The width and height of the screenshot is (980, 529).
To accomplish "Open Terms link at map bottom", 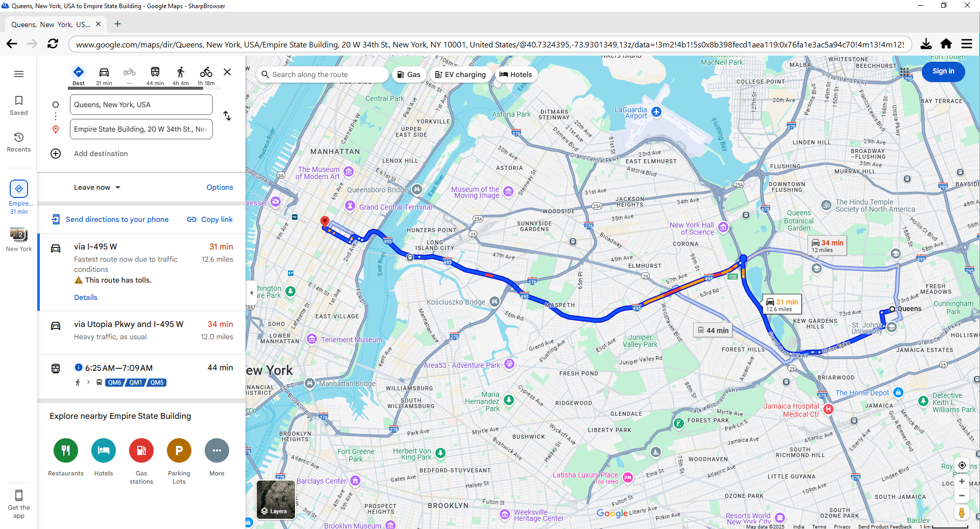I will 819,526.
